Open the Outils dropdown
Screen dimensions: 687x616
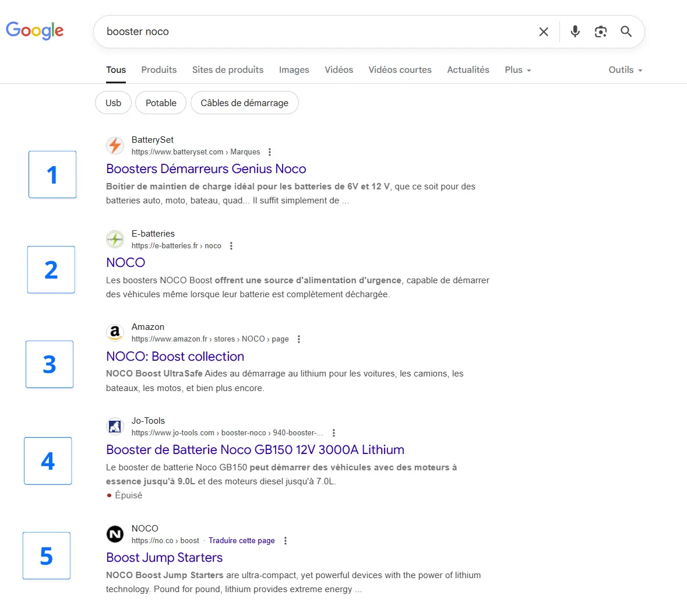(x=625, y=70)
